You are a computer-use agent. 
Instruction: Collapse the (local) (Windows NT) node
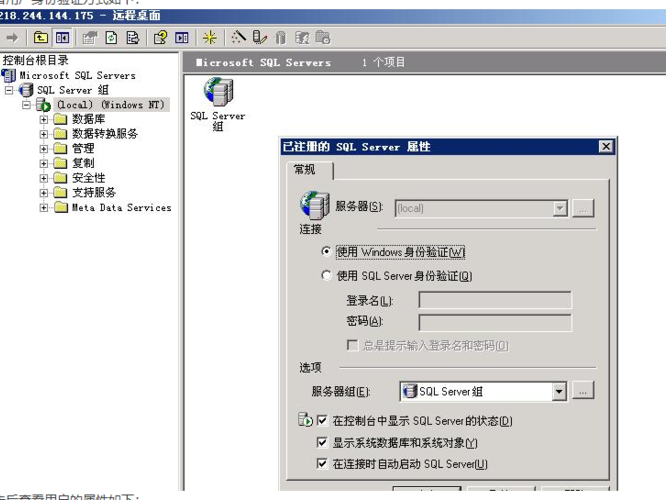[26, 105]
